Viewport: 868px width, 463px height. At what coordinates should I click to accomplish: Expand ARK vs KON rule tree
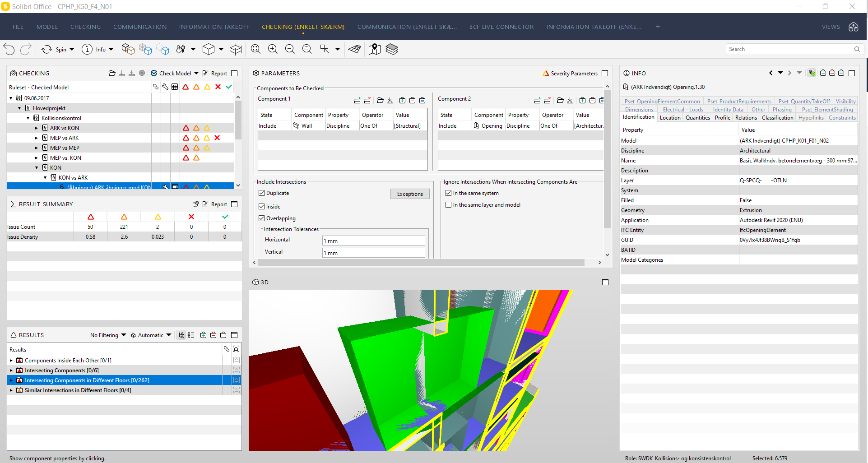click(37, 128)
